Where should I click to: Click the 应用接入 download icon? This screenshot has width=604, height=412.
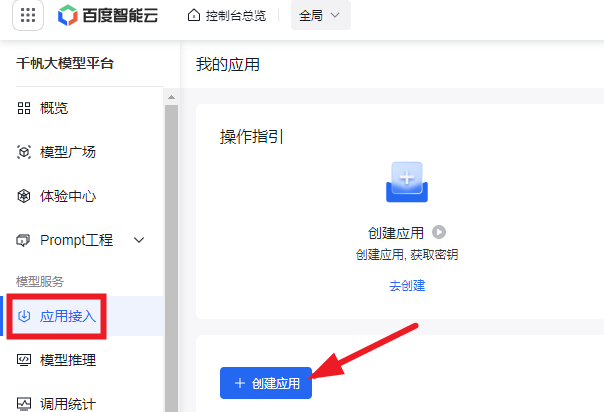[x=24, y=316]
